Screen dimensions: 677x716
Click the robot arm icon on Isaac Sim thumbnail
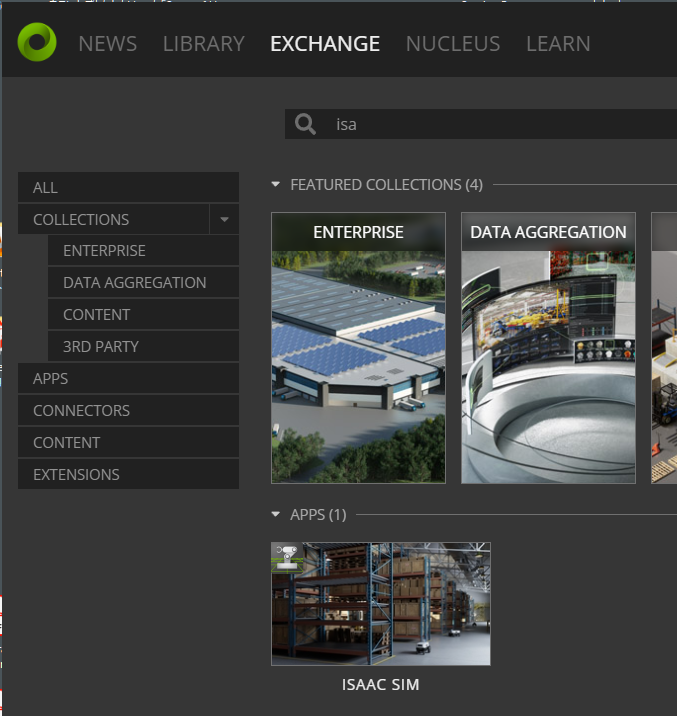pos(287,557)
